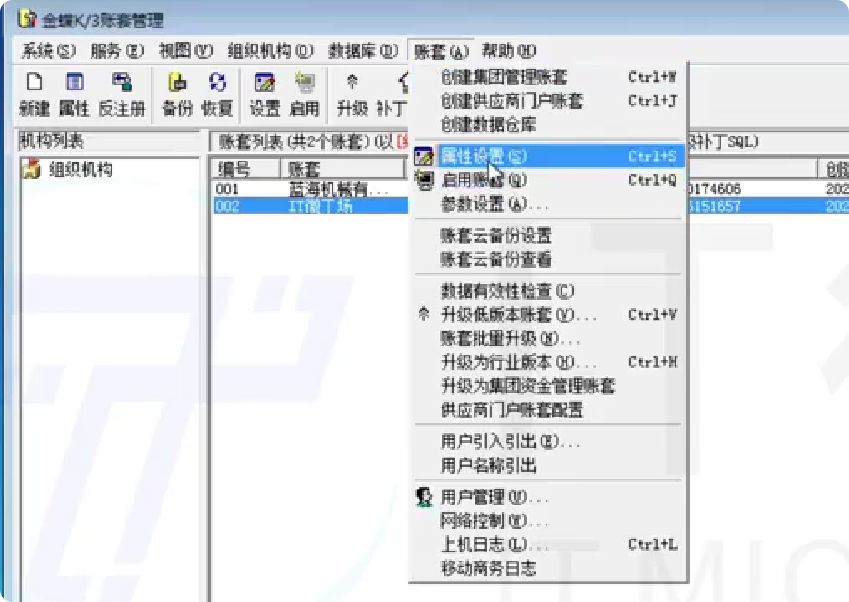The image size is (849, 602).
Task: Select 参数设置(A)... menu entry
Action: coord(548,204)
